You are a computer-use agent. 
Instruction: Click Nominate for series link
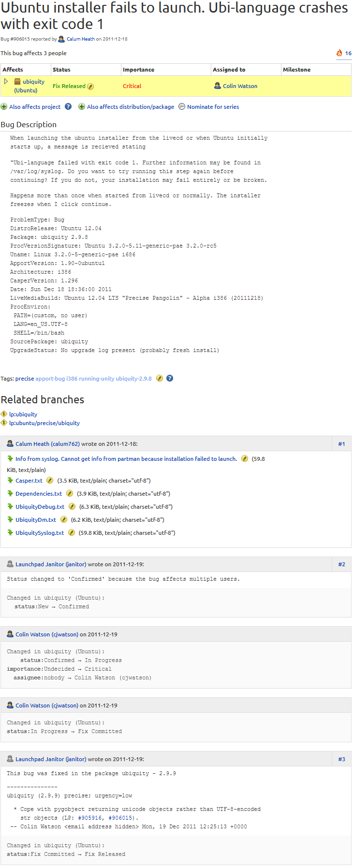(x=213, y=107)
